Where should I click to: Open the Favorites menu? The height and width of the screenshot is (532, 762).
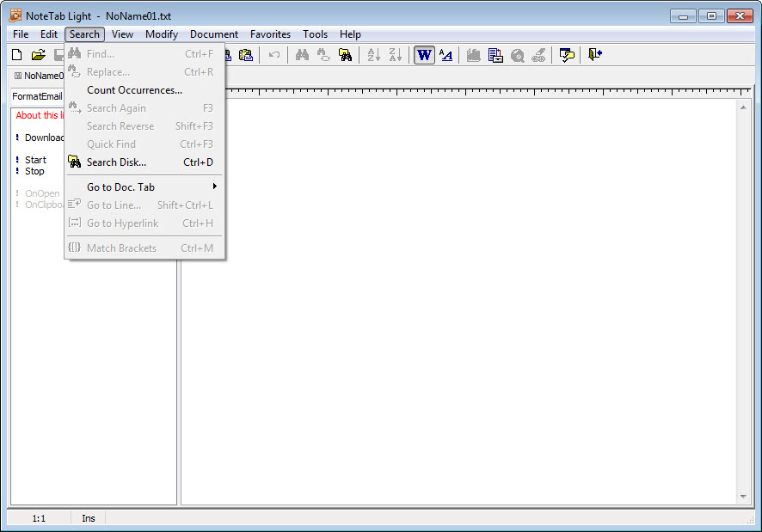[x=270, y=34]
